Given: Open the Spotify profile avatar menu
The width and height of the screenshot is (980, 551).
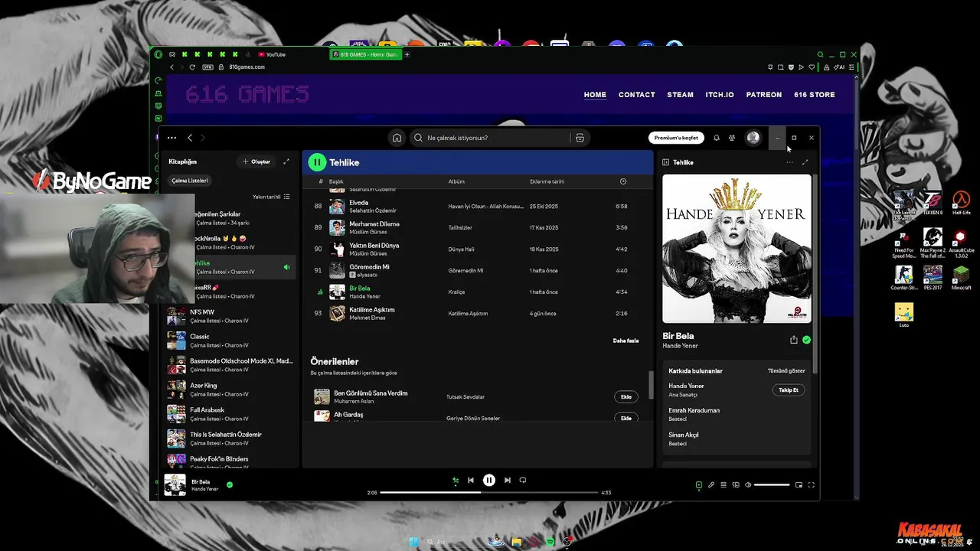Looking at the screenshot, I should pos(753,138).
